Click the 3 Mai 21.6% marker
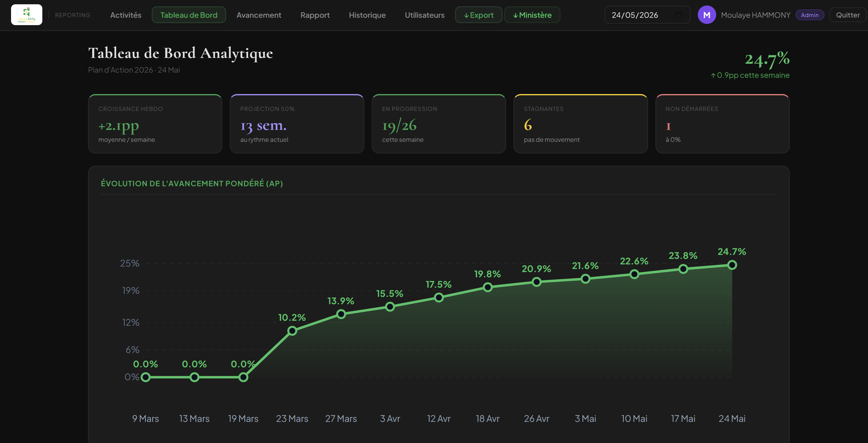 pyautogui.click(x=585, y=279)
